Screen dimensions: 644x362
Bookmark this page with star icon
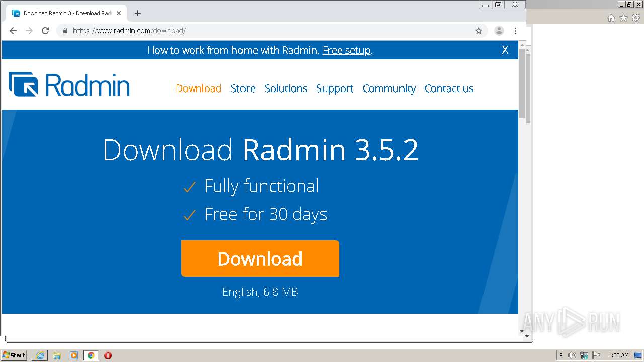tap(479, 31)
